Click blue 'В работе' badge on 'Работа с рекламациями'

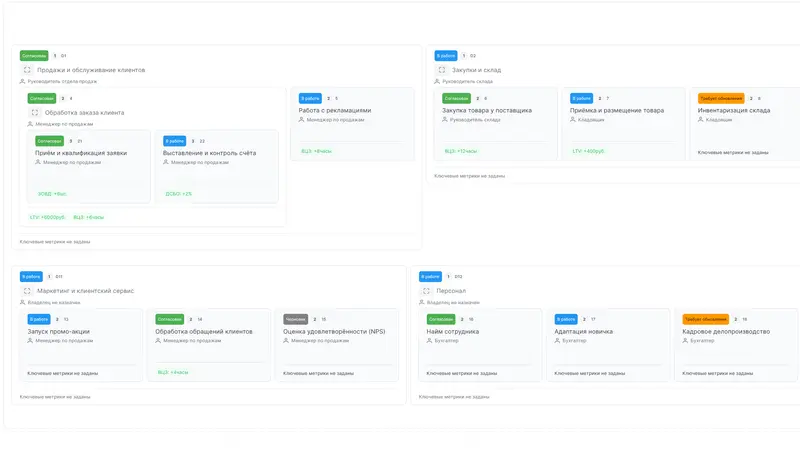(x=310, y=98)
